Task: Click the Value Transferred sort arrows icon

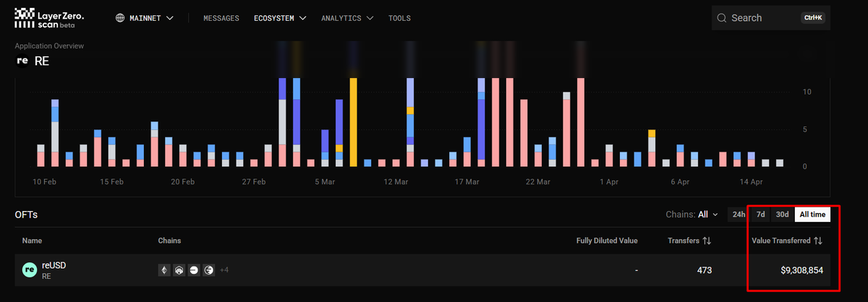Action: (818, 241)
